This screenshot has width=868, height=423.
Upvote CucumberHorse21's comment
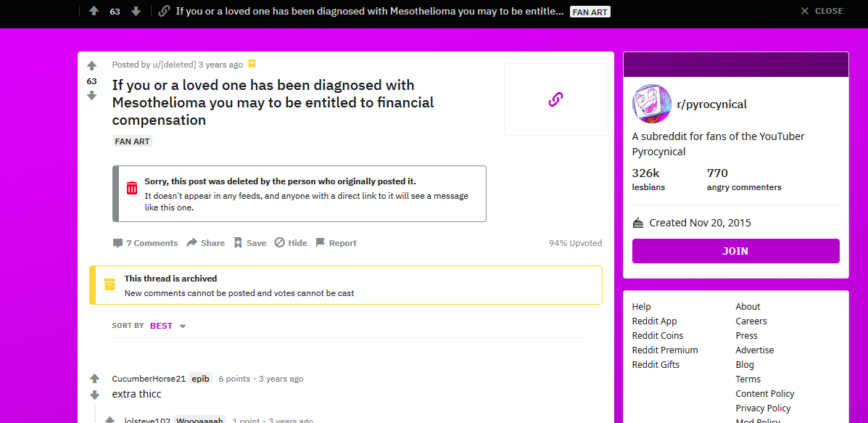click(95, 379)
